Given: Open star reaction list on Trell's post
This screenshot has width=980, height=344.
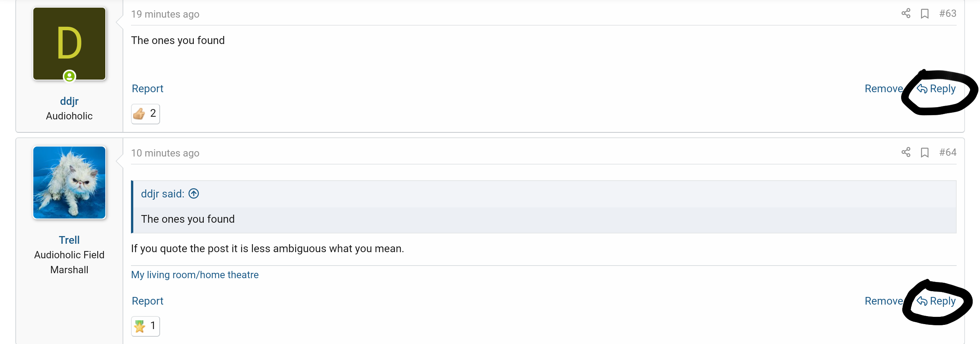Looking at the screenshot, I should (x=146, y=326).
